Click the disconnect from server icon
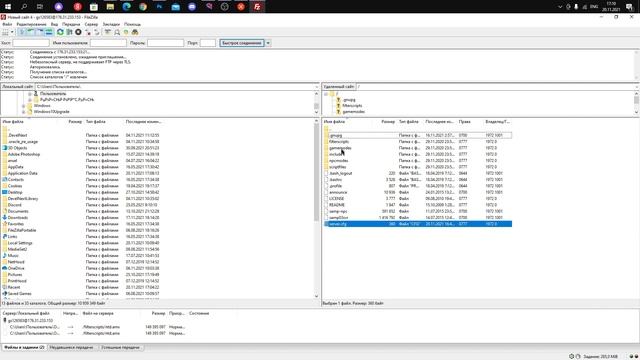Screen dimensions: 640x360 pos(88,32)
